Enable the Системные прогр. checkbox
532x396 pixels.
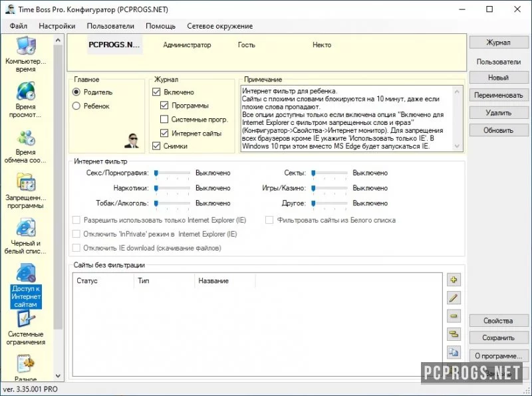(164, 120)
